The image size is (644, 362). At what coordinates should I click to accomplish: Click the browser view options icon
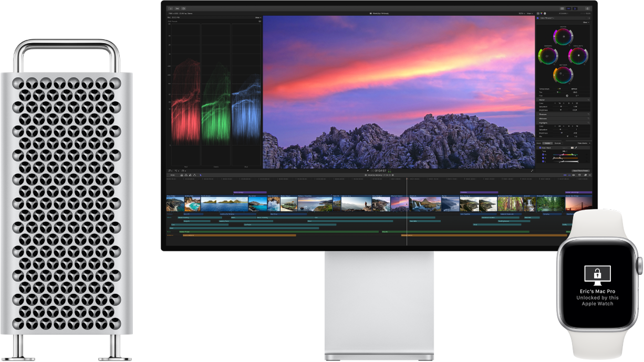click(x=563, y=8)
